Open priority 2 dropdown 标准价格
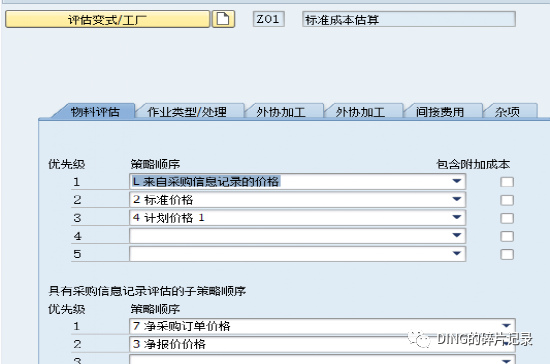 pyautogui.click(x=297, y=200)
